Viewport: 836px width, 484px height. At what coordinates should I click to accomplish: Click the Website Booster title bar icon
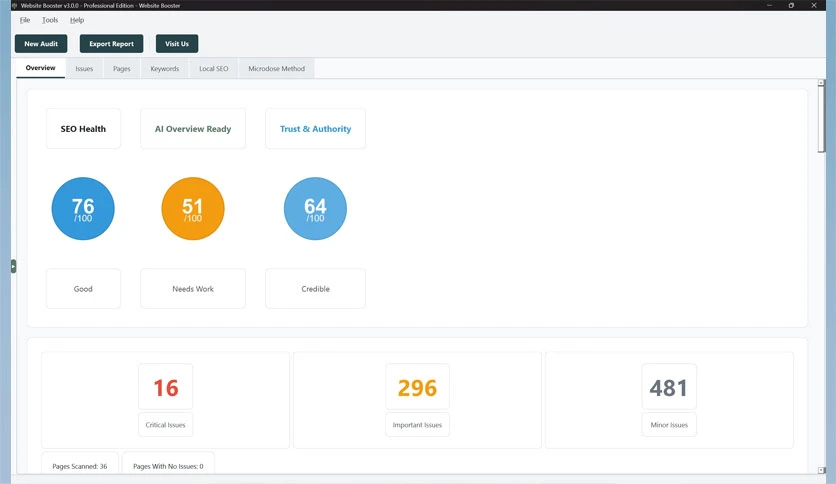click(x=14, y=5)
